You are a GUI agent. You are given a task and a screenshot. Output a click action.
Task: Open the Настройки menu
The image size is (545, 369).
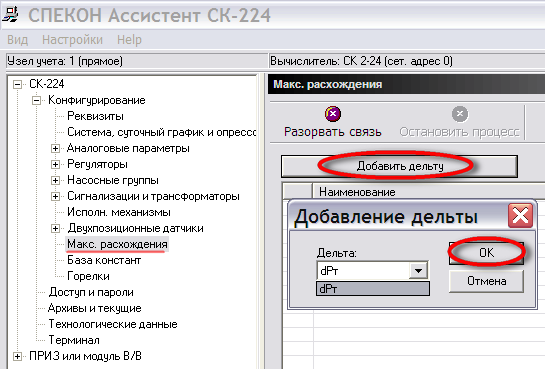pyautogui.click(x=72, y=40)
